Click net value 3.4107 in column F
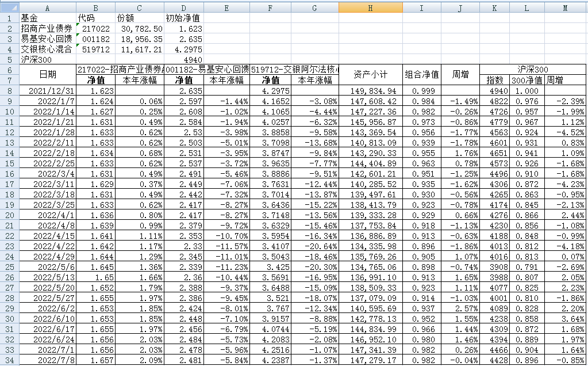The width and height of the screenshot is (588, 366). 271,246
